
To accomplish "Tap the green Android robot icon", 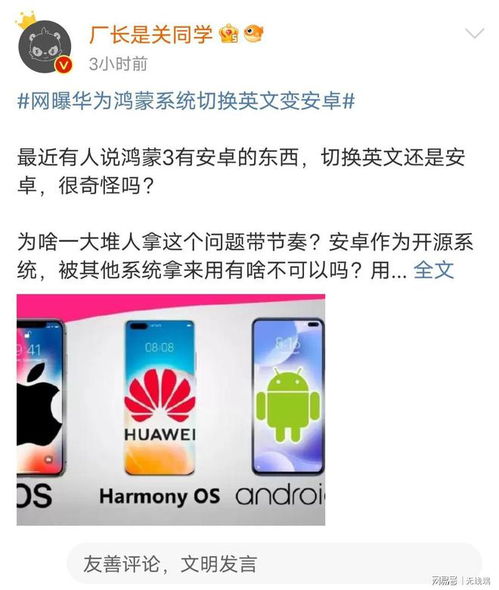I will coord(288,405).
